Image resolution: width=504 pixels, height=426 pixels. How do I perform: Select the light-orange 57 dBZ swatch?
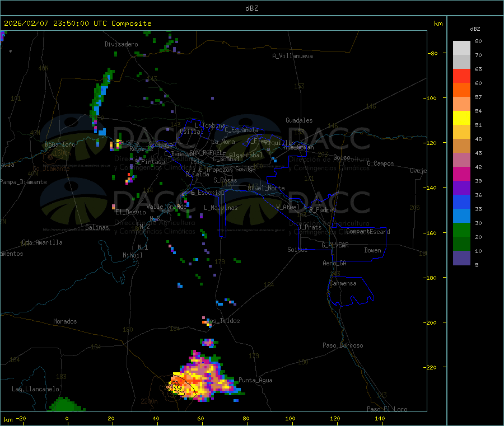(461, 104)
